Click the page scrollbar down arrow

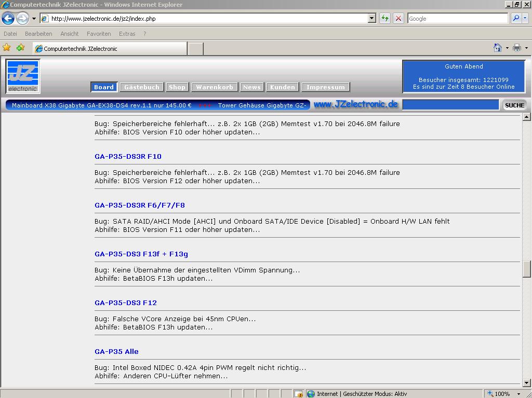pos(527,383)
